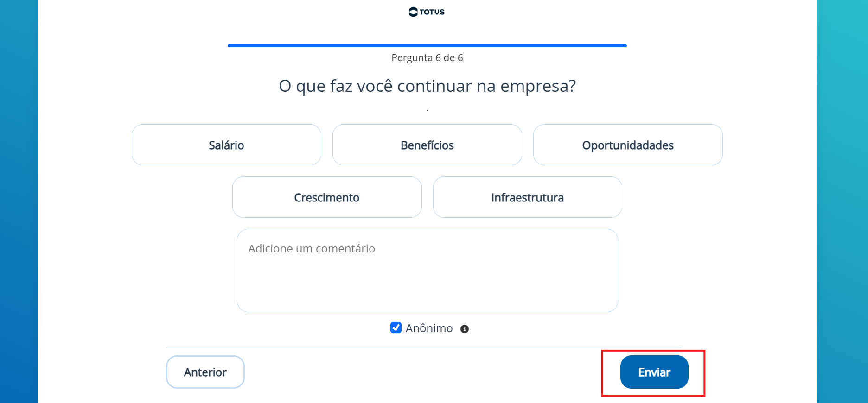Click the divider line above Anterior button

click(424, 348)
